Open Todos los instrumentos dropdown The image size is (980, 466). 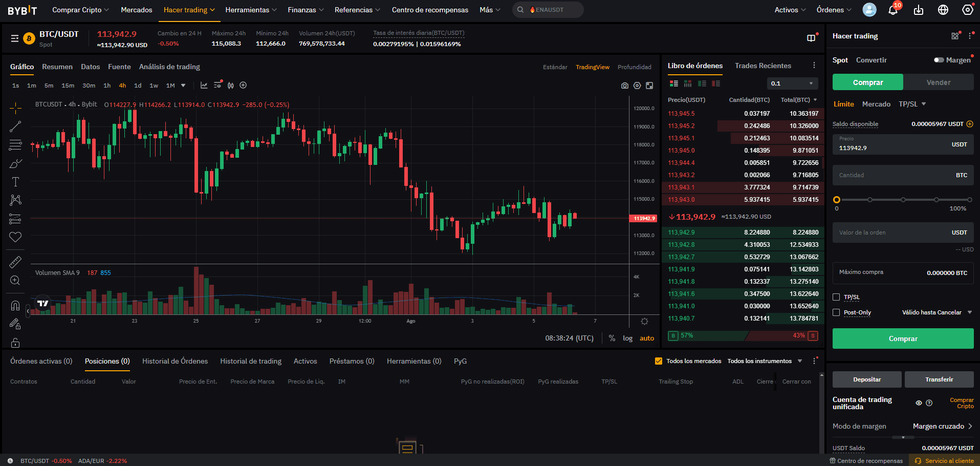765,361
